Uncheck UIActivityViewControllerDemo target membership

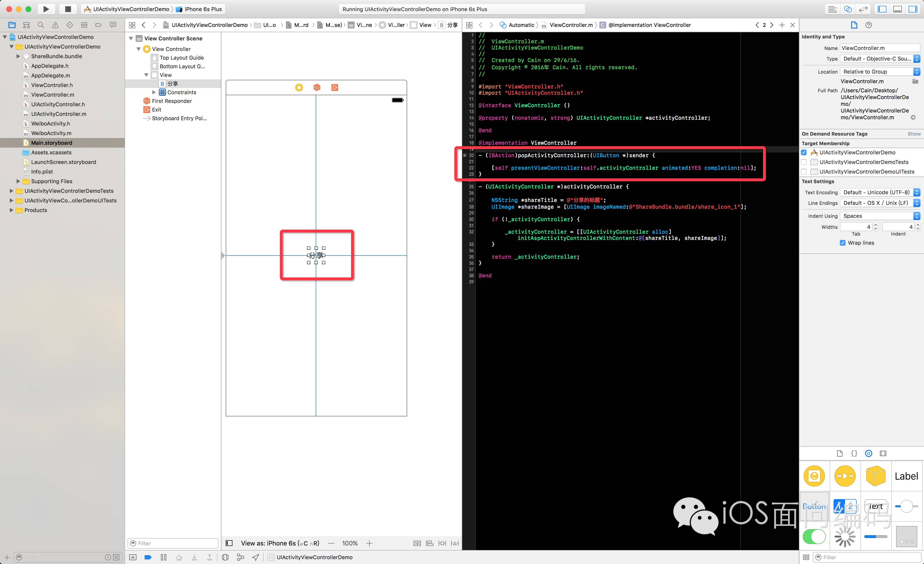click(x=804, y=152)
